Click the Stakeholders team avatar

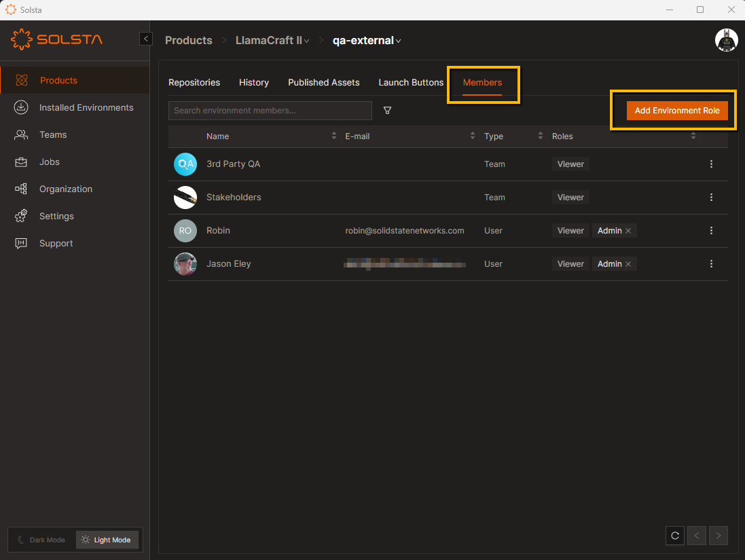click(x=185, y=198)
